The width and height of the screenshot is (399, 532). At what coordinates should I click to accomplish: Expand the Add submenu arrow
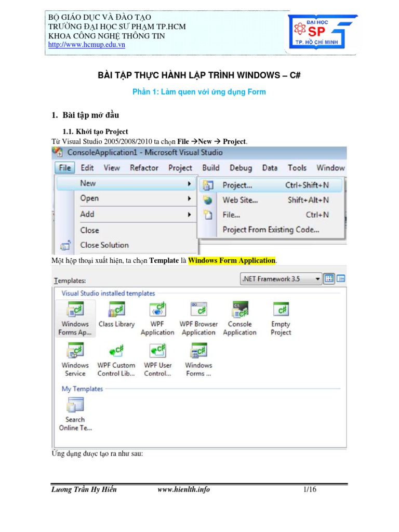click(189, 215)
